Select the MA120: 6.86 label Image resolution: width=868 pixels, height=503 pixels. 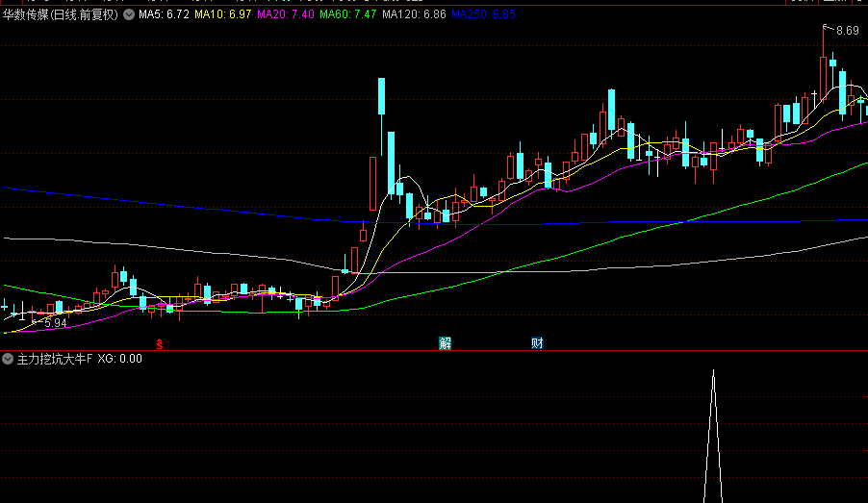414,14
